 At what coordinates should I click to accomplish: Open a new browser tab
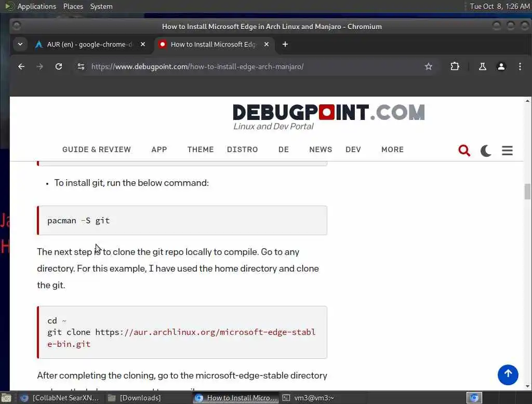point(285,45)
